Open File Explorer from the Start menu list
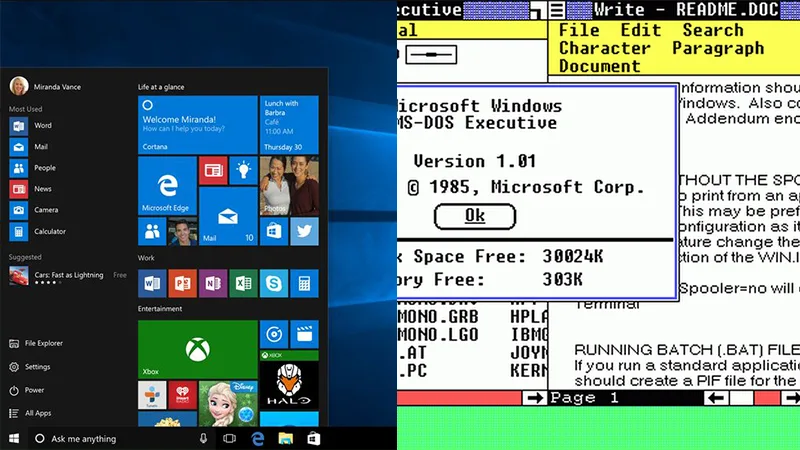This screenshot has height=450, width=800. 36,343
